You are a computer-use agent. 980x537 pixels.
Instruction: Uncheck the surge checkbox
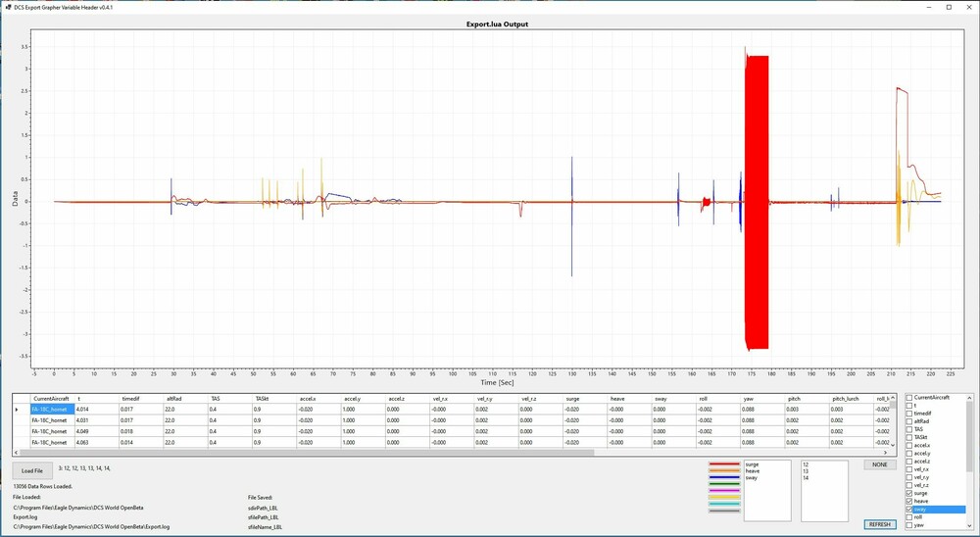pyautogui.click(x=908, y=493)
